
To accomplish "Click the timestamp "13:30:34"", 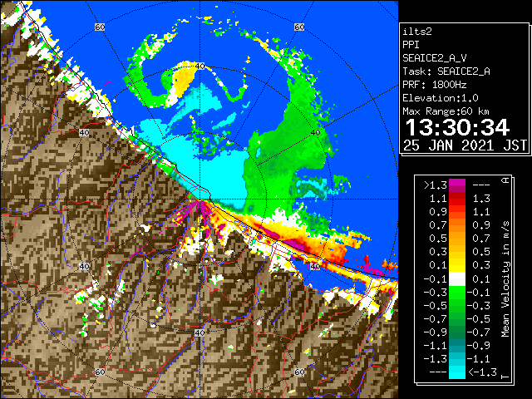I will pyautogui.click(x=457, y=128).
